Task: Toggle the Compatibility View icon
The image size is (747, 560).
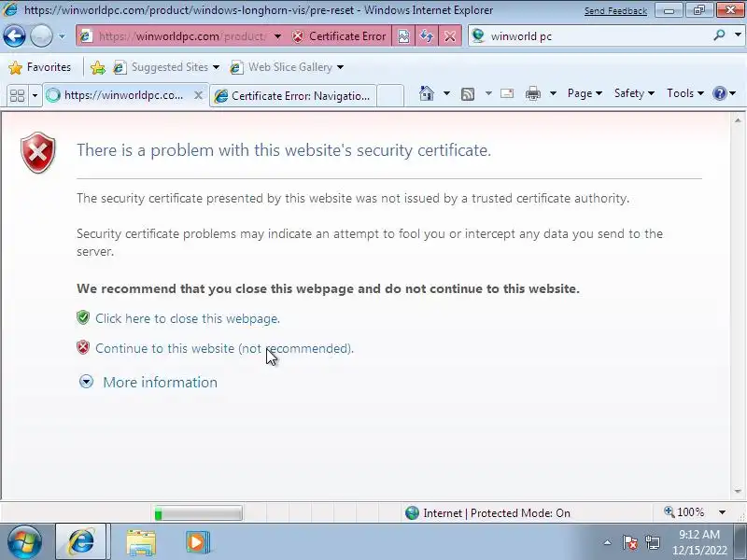Action: [403, 36]
